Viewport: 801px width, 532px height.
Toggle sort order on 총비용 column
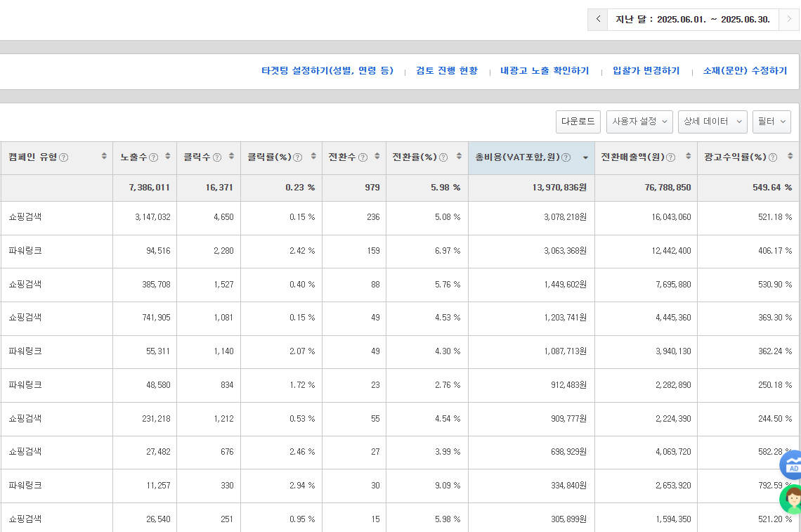(x=585, y=157)
